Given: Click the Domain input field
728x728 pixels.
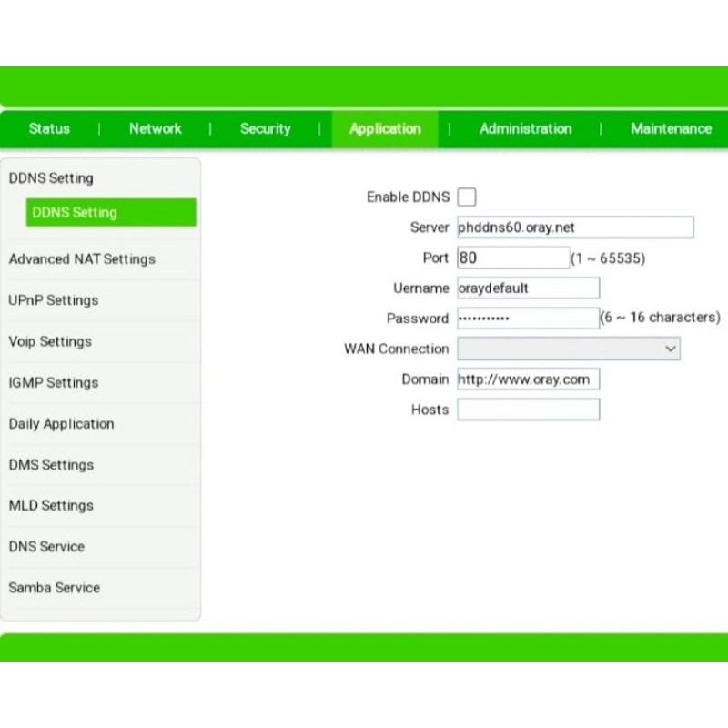Looking at the screenshot, I should point(528,379).
